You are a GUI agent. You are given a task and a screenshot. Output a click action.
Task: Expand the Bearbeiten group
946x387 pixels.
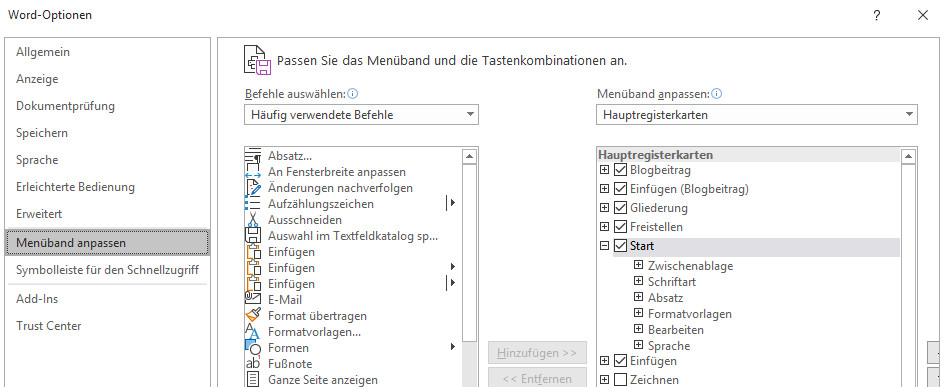pos(638,330)
